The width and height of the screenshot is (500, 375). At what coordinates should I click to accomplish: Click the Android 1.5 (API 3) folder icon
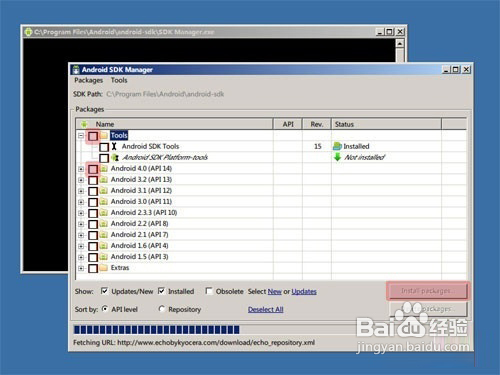click(x=104, y=256)
